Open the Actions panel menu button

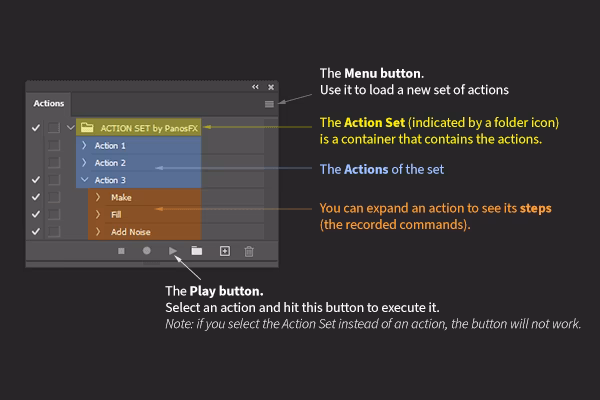point(269,104)
